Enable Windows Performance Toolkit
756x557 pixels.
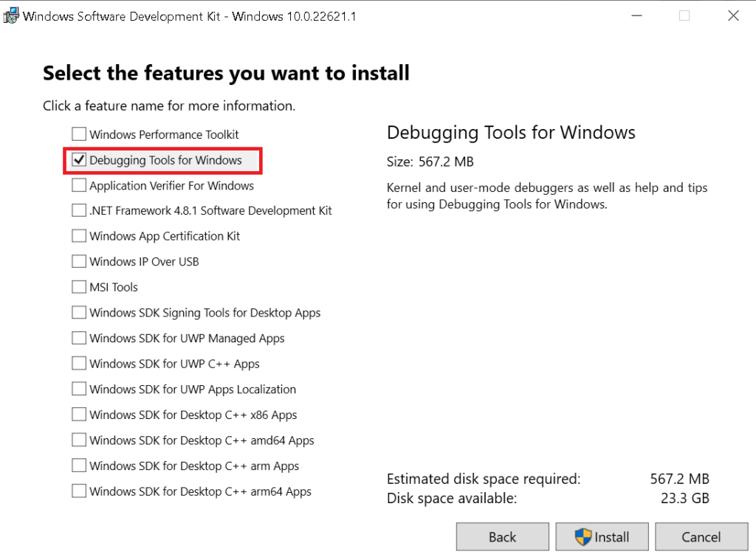point(79,134)
